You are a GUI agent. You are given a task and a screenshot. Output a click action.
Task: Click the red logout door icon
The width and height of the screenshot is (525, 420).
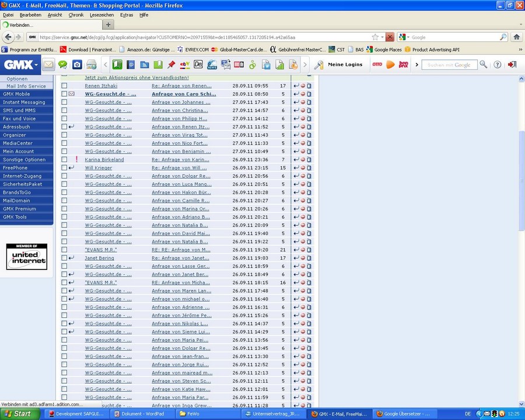click(x=512, y=65)
